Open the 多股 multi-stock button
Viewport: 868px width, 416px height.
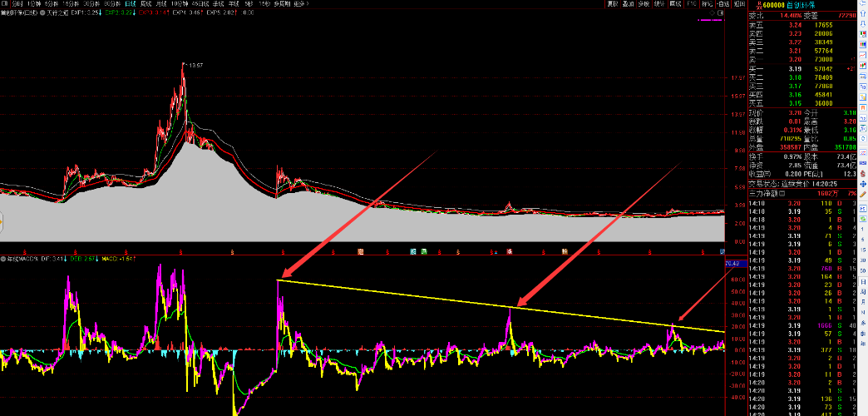pyautogui.click(x=644, y=4)
